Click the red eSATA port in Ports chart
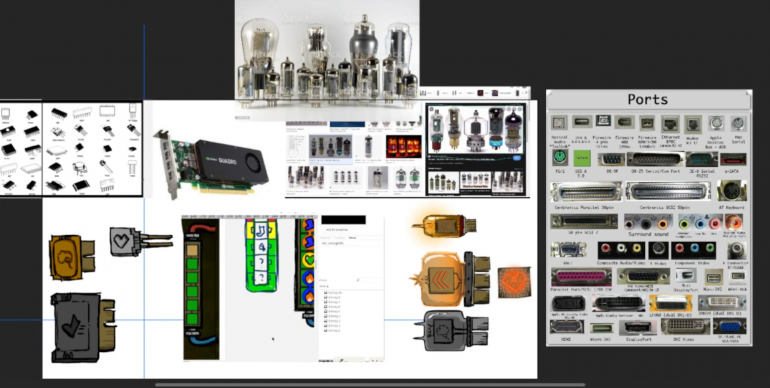 [x=733, y=159]
